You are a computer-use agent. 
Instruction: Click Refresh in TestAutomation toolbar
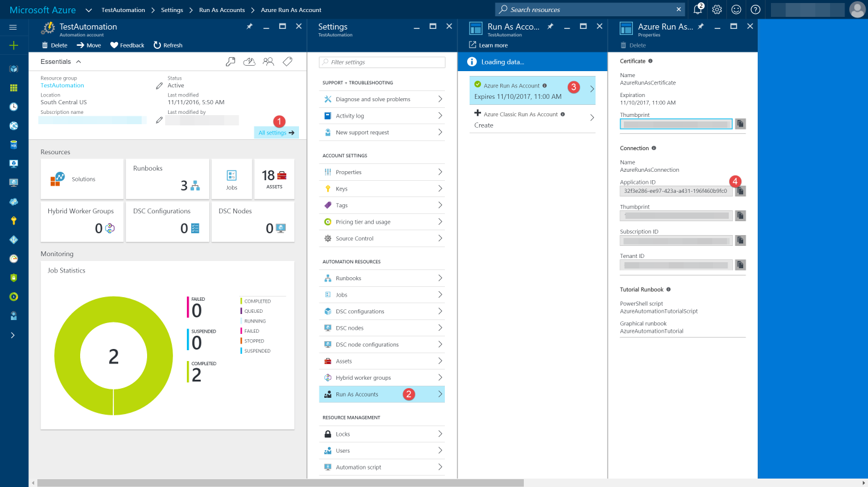(x=168, y=45)
